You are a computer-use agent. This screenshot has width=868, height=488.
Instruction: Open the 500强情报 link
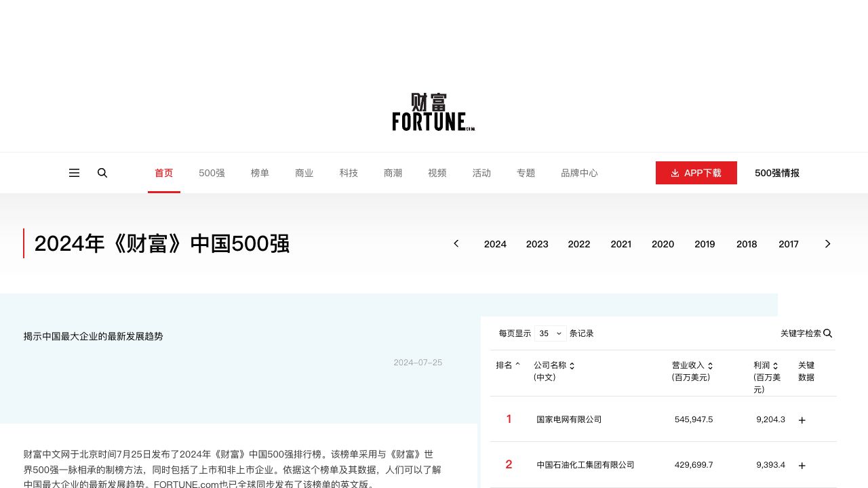(x=777, y=173)
